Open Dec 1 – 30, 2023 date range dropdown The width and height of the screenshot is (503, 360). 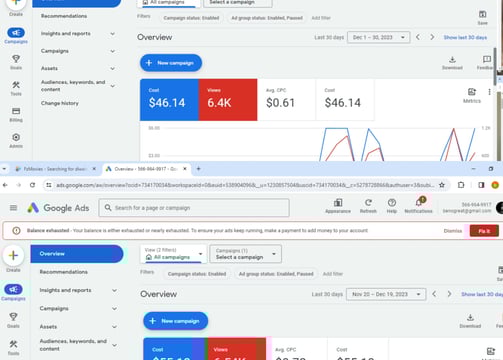[378, 37]
